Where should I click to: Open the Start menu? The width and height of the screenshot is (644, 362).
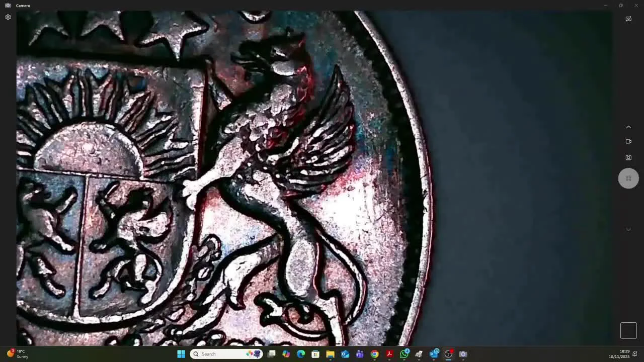[181, 354]
